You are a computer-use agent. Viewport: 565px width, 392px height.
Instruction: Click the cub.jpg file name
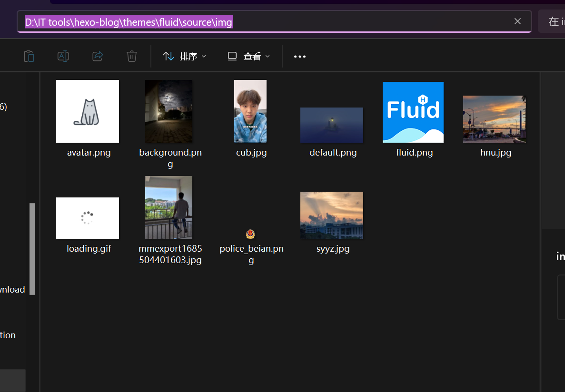[x=251, y=153]
